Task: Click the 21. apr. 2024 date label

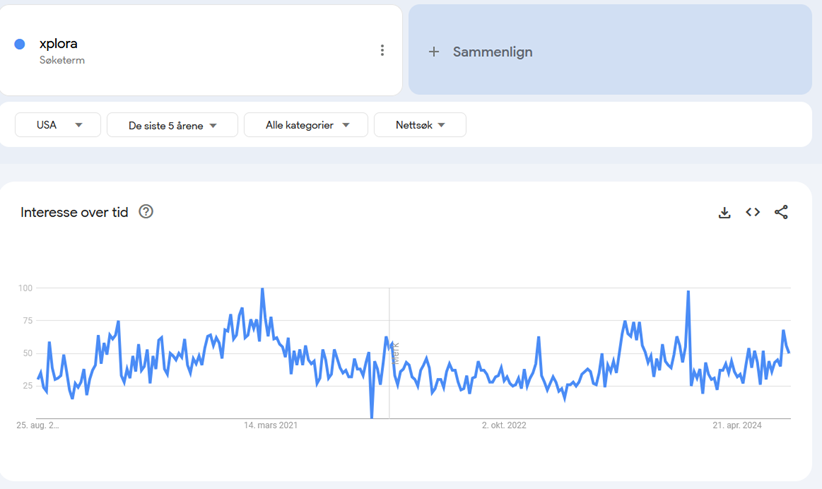Action: (x=737, y=425)
